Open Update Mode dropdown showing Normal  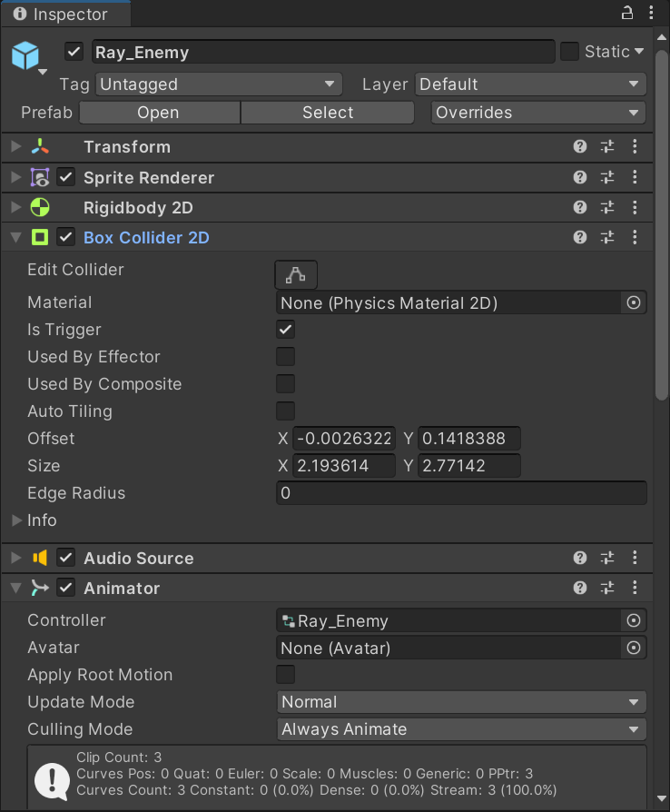click(x=461, y=702)
